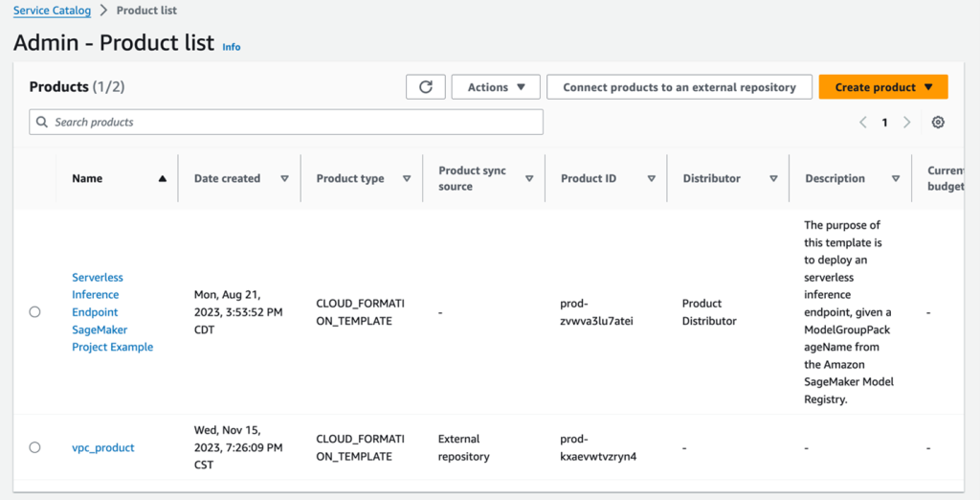Click Connect products to an external repository

pyautogui.click(x=679, y=87)
